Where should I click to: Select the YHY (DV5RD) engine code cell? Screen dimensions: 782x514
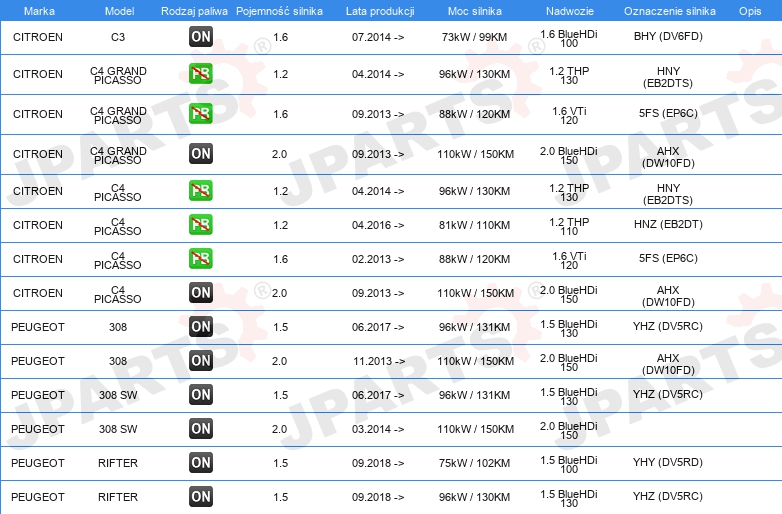tap(668, 462)
